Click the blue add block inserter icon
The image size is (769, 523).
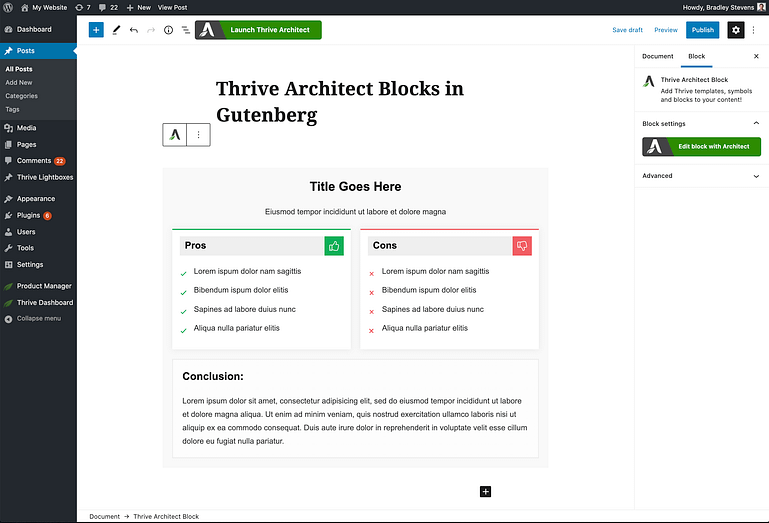click(x=96, y=30)
